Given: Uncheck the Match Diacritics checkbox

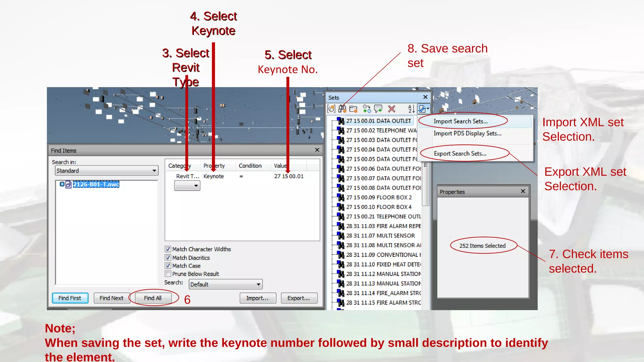Looking at the screenshot, I should click(168, 258).
